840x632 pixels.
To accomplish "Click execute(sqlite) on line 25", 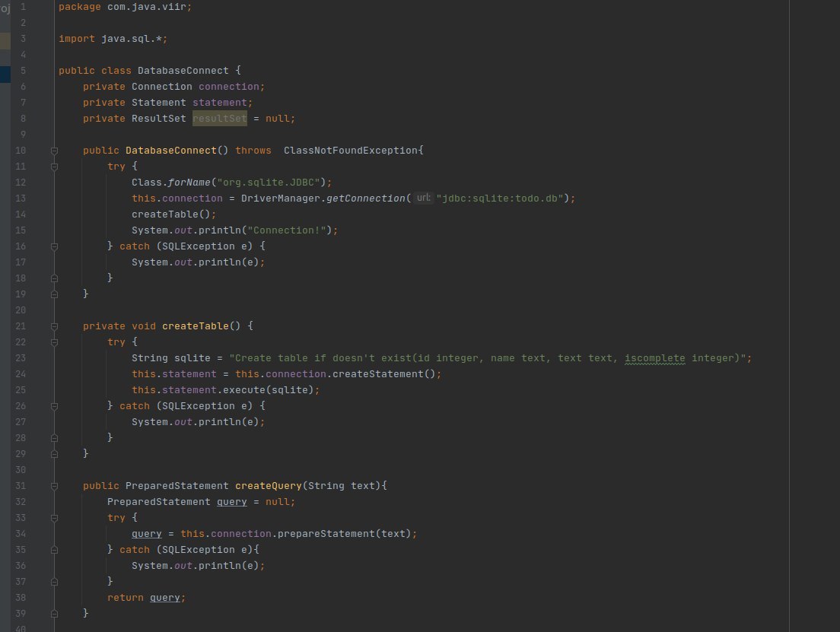I will coord(269,390).
